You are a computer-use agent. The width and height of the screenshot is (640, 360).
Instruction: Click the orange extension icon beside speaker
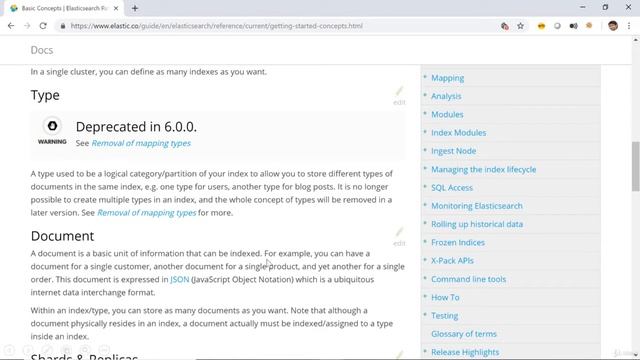click(x=589, y=26)
